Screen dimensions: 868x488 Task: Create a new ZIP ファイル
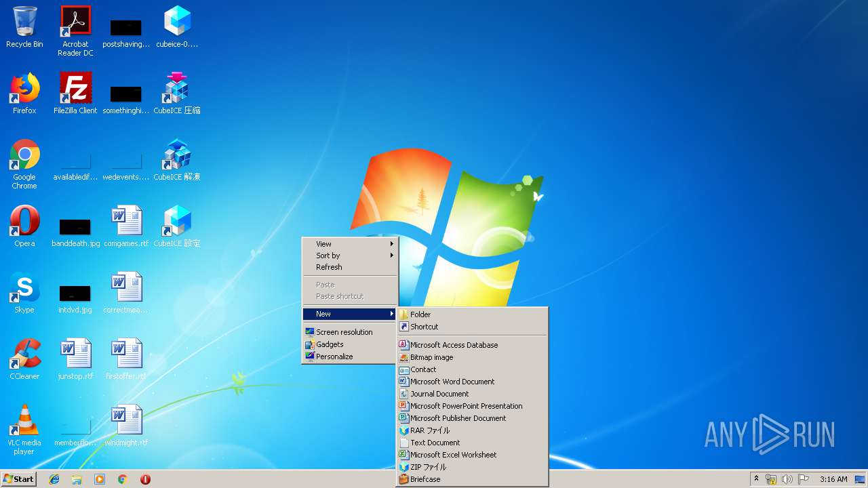point(473,467)
